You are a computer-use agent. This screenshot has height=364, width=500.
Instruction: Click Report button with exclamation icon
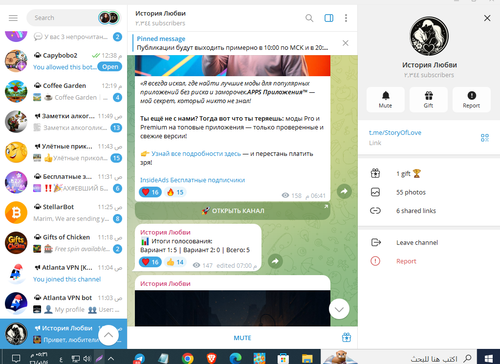click(471, 99)
